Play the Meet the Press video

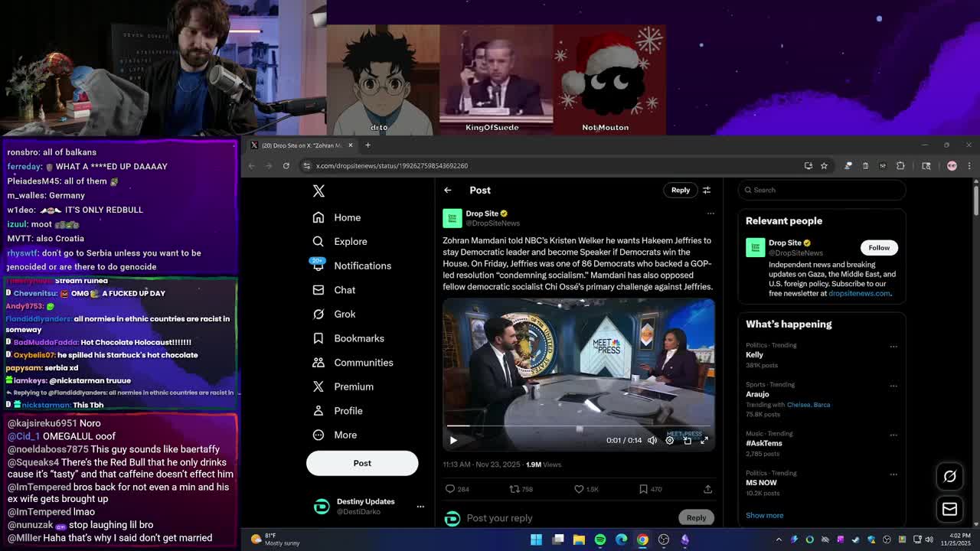click(x=453, y=440)
